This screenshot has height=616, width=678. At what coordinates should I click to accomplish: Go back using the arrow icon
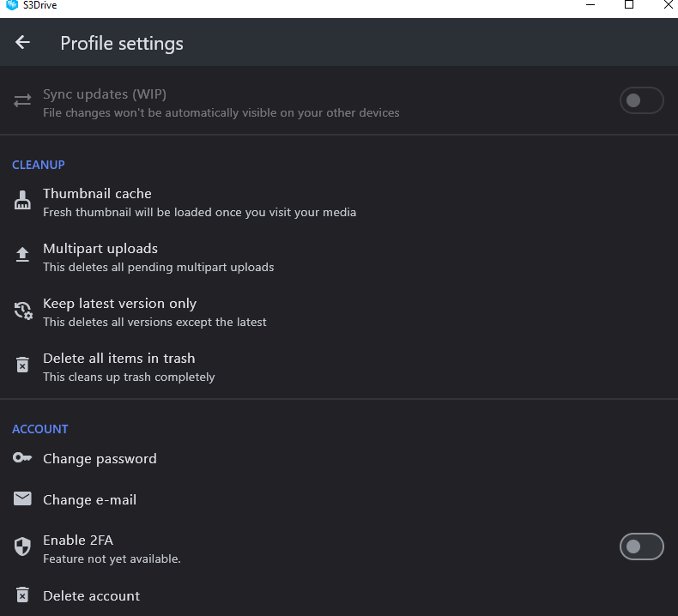click(x=22, y=42)
